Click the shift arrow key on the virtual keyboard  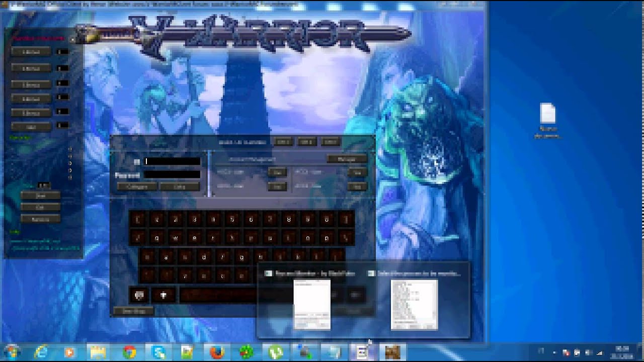tap(163, 295)
